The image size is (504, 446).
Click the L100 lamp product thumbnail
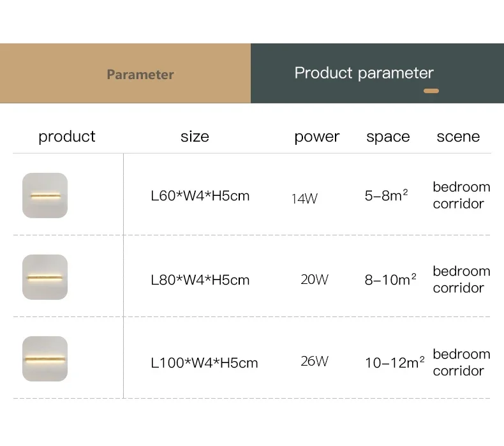click(x=45, y=359)
